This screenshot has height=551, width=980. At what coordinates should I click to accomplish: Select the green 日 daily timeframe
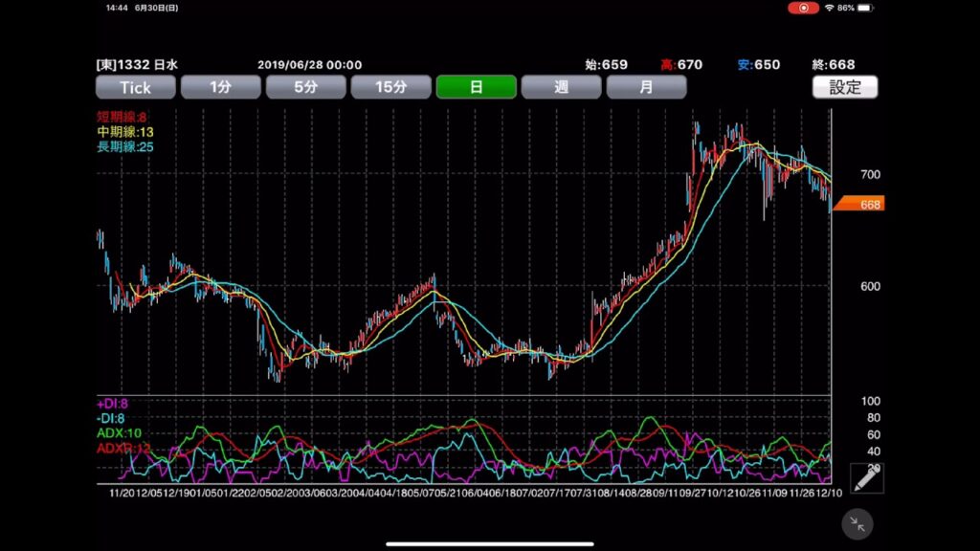point(476,87)
